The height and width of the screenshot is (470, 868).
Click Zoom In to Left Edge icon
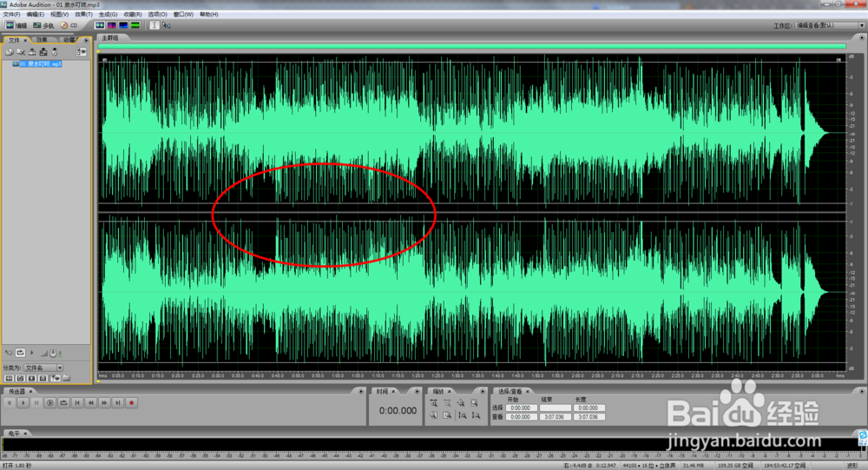coord(434,414)
